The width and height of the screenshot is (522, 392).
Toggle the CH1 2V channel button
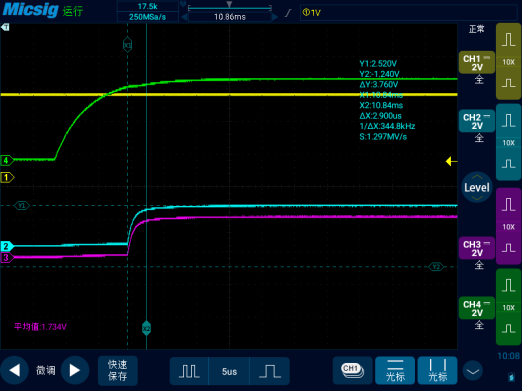tap(477, 63)
